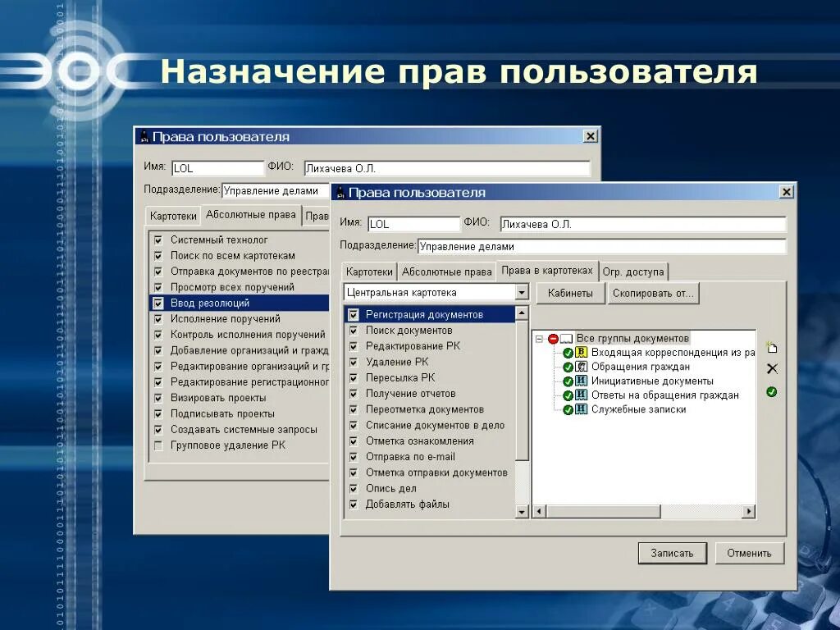Click red deny icon of Все группы документов
This screenshot has width=840, height=630.
554,339
